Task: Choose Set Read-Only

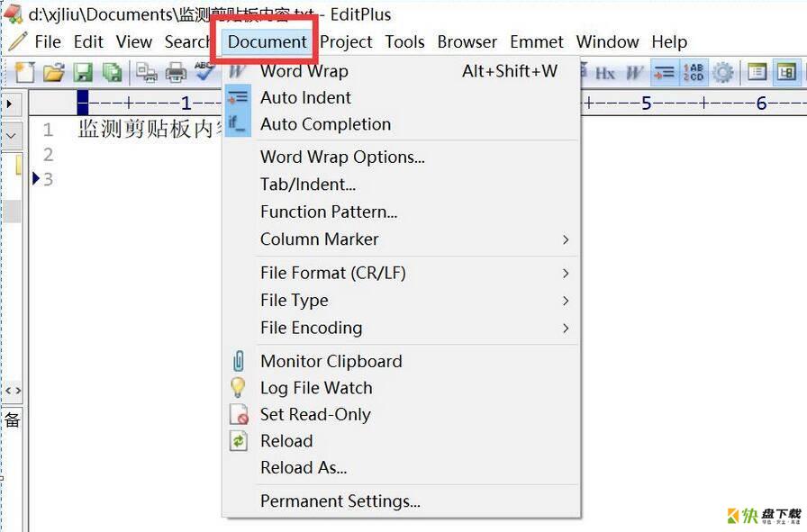Action: (x=402, y=415)
